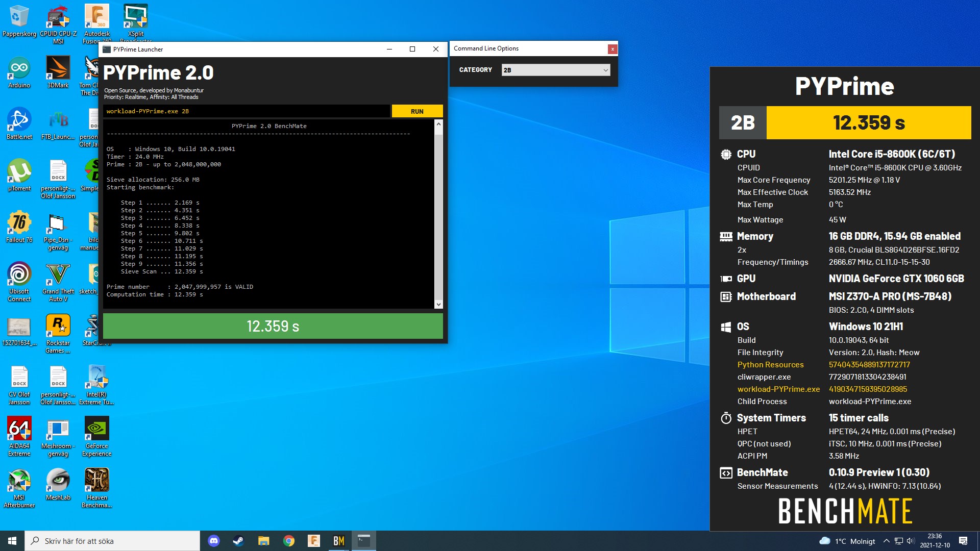Click the green 12.359 s result bar

pos(273,326)
